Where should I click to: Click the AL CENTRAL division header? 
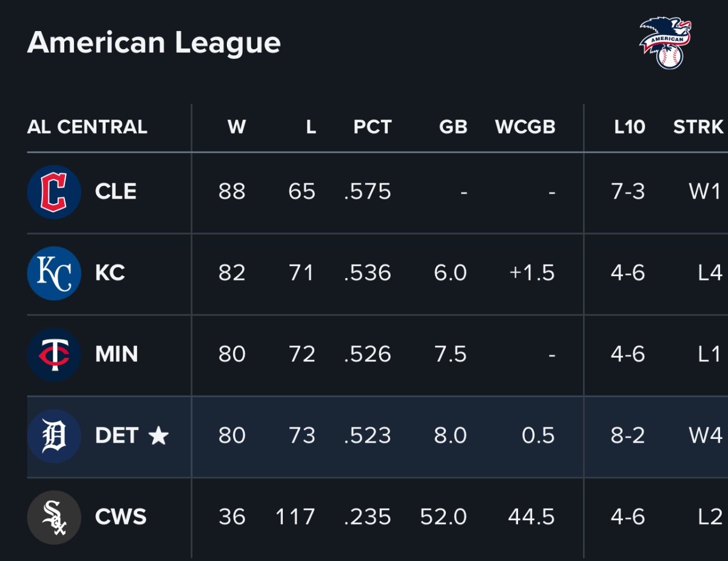(87, 127)
